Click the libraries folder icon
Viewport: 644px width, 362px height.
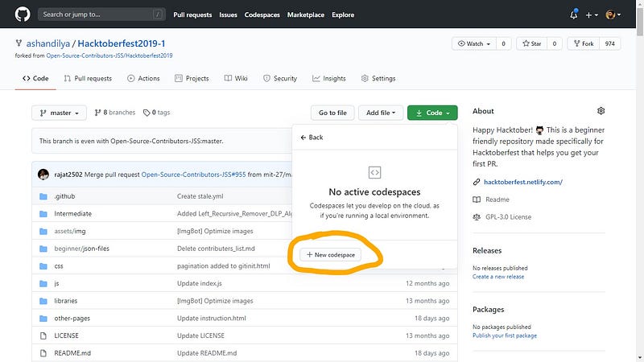pos(43,301)
